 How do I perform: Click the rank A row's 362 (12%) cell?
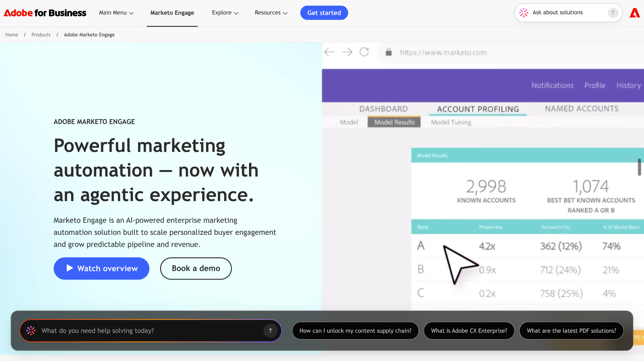tap(561, 246)
